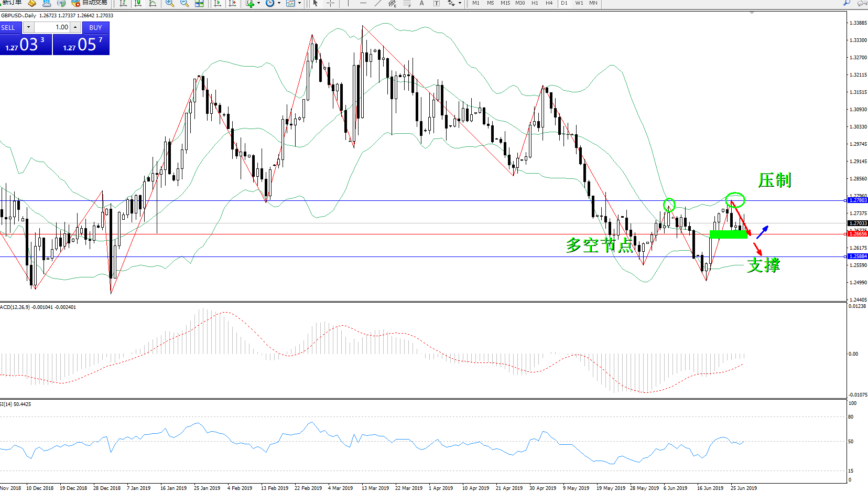Click the chart Templates icon

point(290,3)
